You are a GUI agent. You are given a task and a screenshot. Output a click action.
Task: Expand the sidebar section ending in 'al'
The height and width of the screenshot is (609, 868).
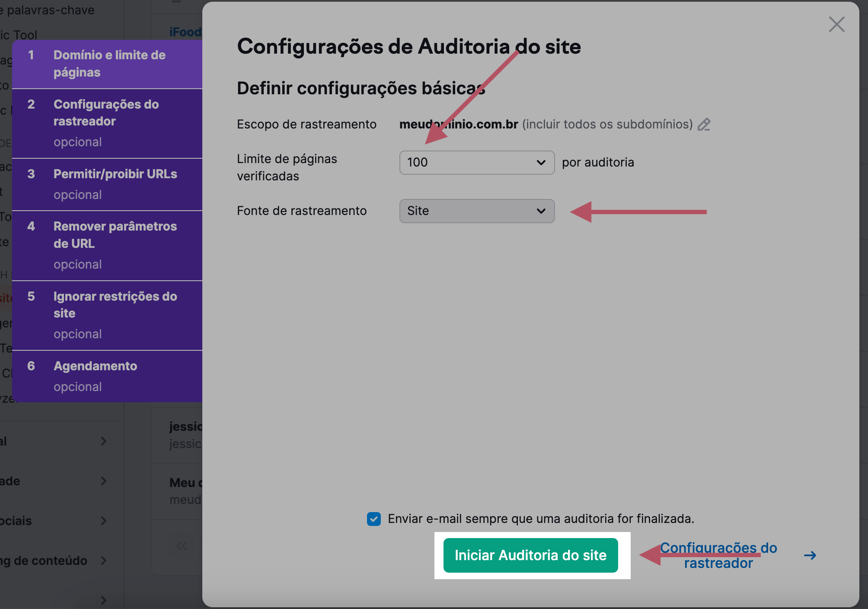[x=103, y=441]
